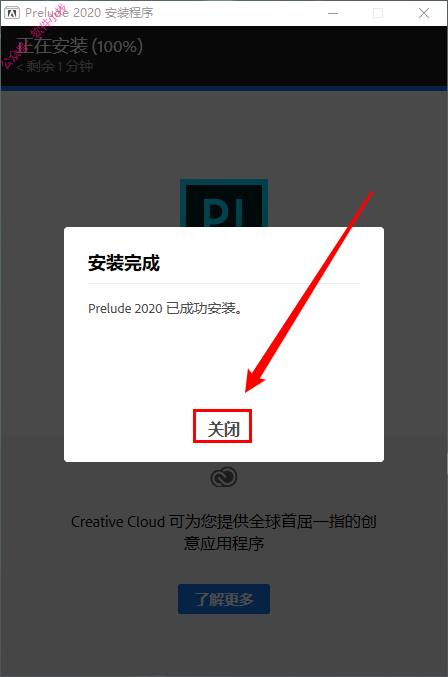Click the blue installation progress bar
Image resolution: width=448 pixels, height=677 pixels.
224,89
